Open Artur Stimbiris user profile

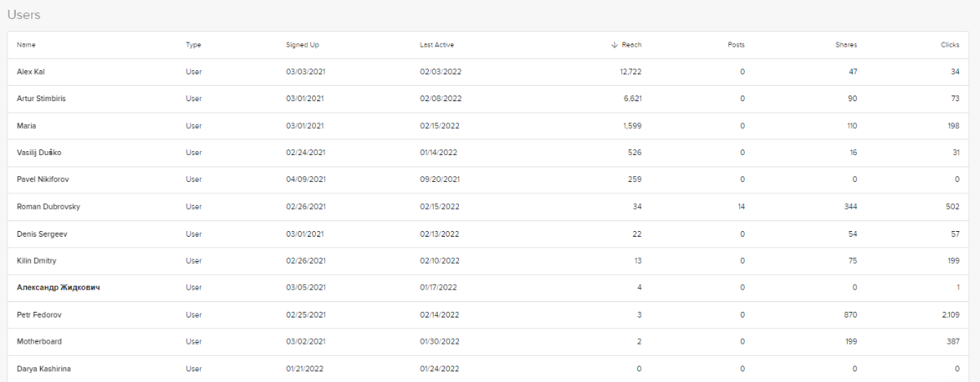[42, 99]
